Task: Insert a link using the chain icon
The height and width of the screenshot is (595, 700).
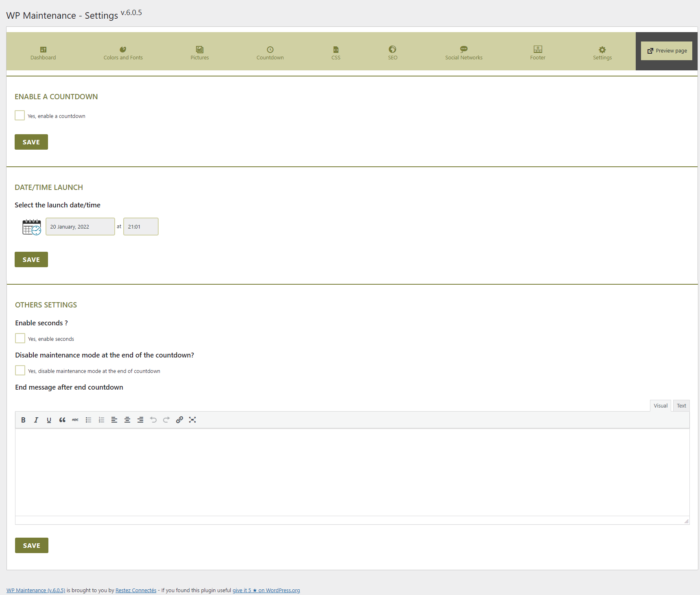Action: coord(179,420)
